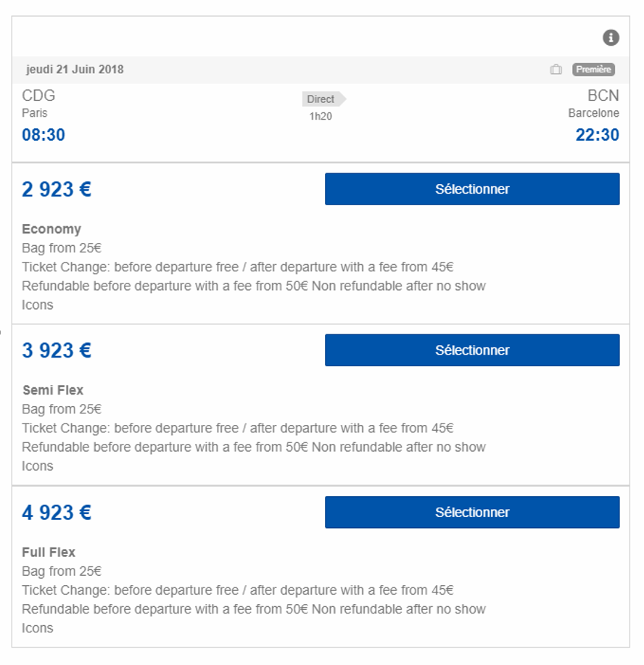Click the Première class badge
The image size is (644, 665).
(x=593, y=70)
